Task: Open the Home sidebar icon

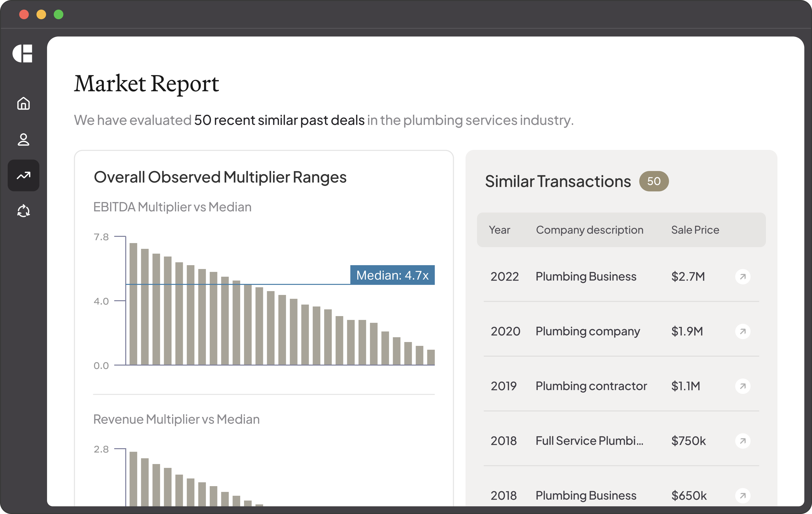Action: coord(23,103)
